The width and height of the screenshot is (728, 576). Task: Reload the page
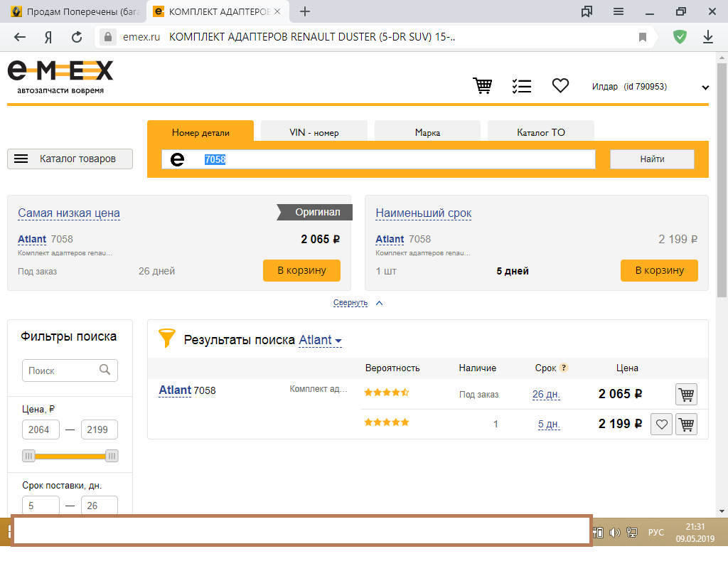click(x=77, y=37)
